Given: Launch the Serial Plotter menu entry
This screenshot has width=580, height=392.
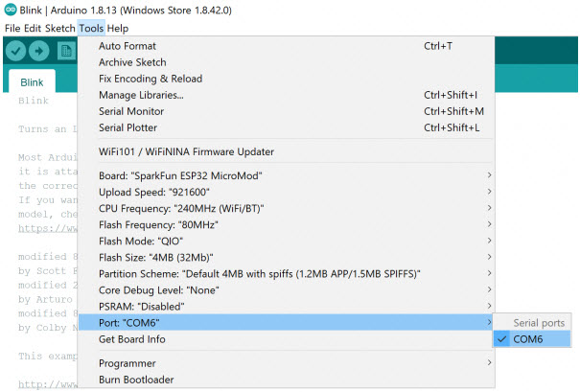Looking at the screenshot, I should pyautogui.click(x=128, y=127).
